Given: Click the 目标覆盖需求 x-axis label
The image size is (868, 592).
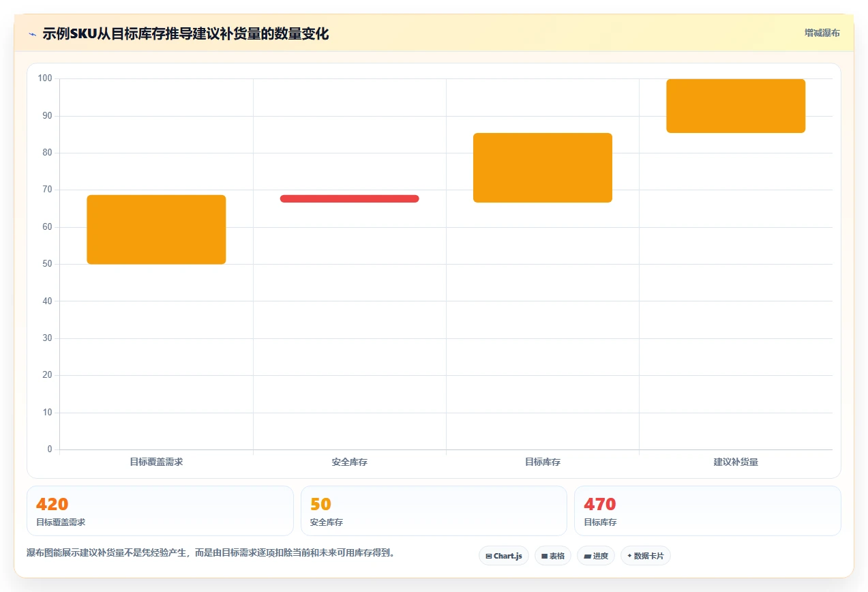Looking at the screenshot, I should coord(156,462).
